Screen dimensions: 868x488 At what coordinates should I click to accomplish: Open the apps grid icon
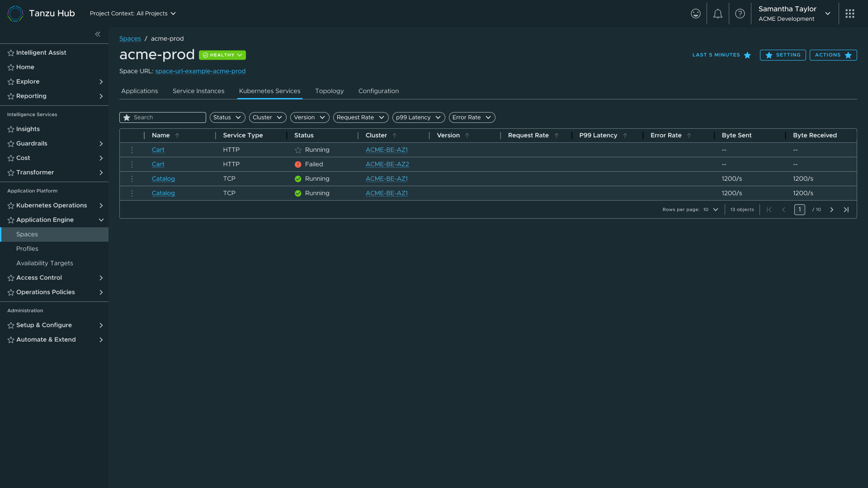coord(850,14)
